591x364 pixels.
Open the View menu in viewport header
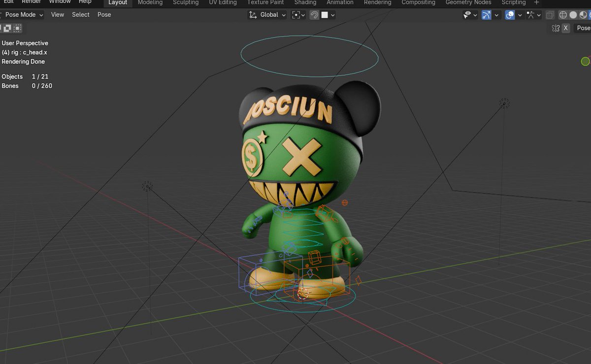(58, 15)
